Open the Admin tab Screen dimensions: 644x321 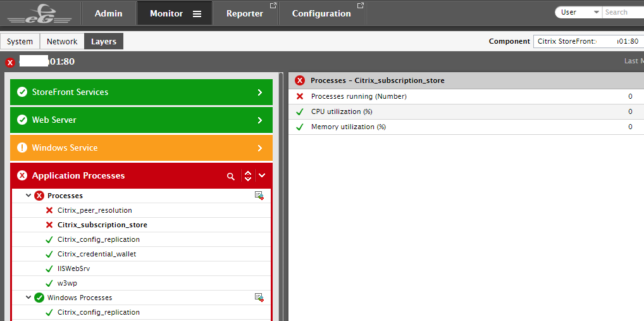coord(108,13)
